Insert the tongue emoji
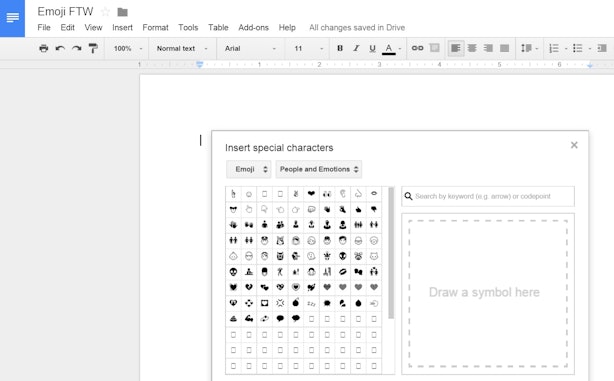Screen dimensions: 614x381 [x=233, y=209]
